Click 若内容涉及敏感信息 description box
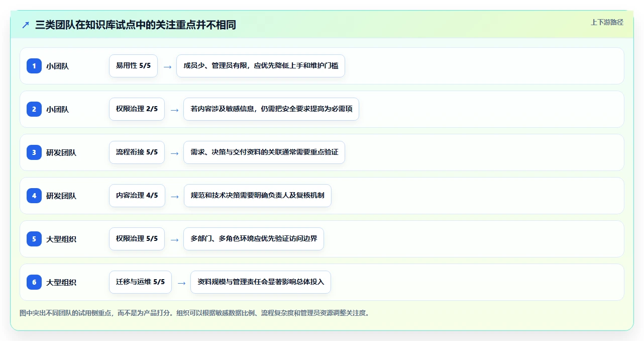Viewport: 644px width, 341px height. point(271,109)
